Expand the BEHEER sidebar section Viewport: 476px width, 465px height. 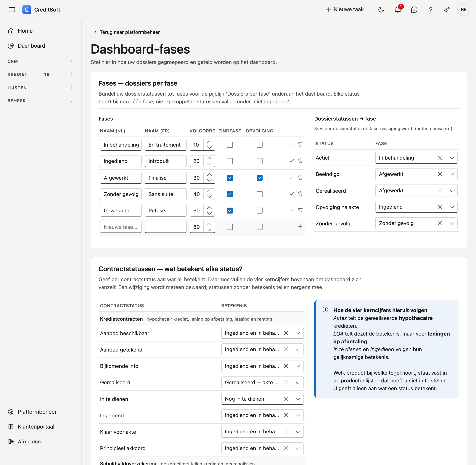pyautogui.click(x=40, y=101)
